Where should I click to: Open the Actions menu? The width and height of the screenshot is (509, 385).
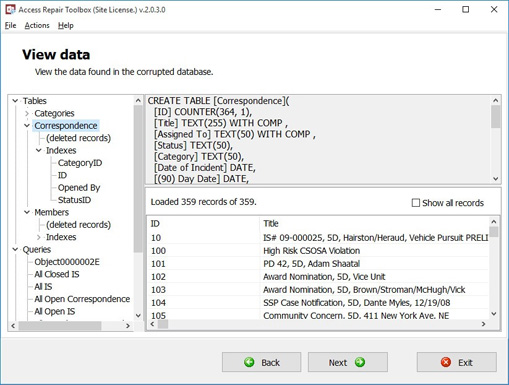[37, 25]
